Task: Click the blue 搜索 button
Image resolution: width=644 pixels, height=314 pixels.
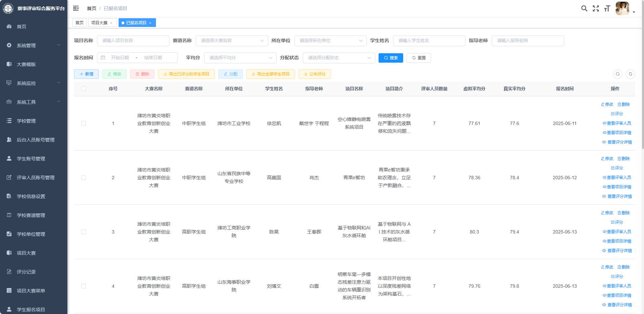Action: point(391,58)
